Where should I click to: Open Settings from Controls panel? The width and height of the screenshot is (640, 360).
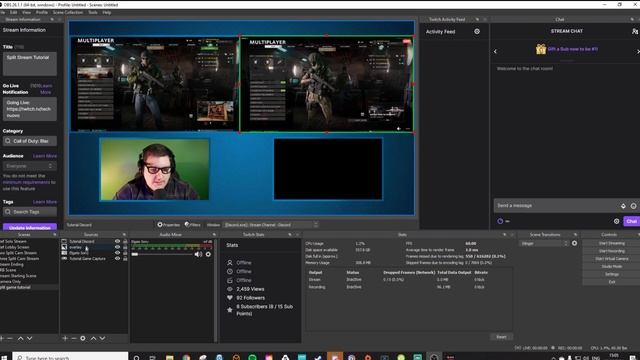point(611,274)
